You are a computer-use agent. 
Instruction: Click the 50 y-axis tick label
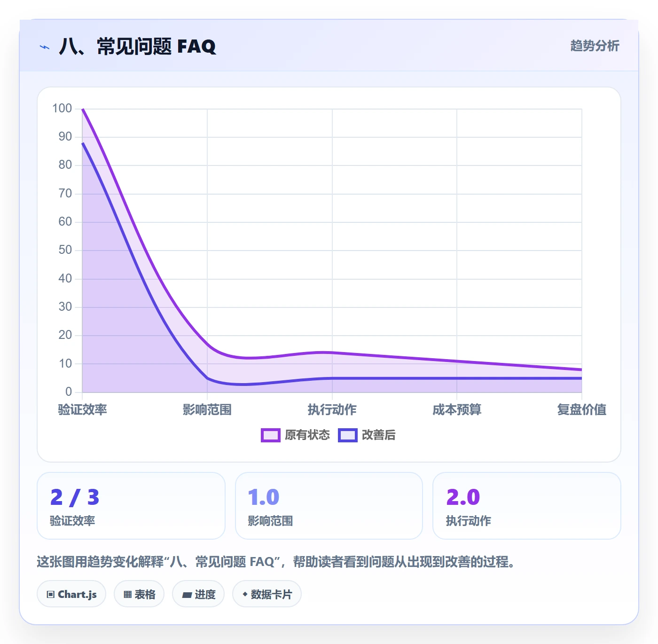[65, 250]
